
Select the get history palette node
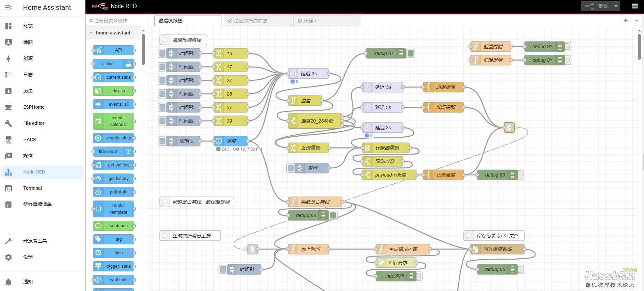[113, 178]
